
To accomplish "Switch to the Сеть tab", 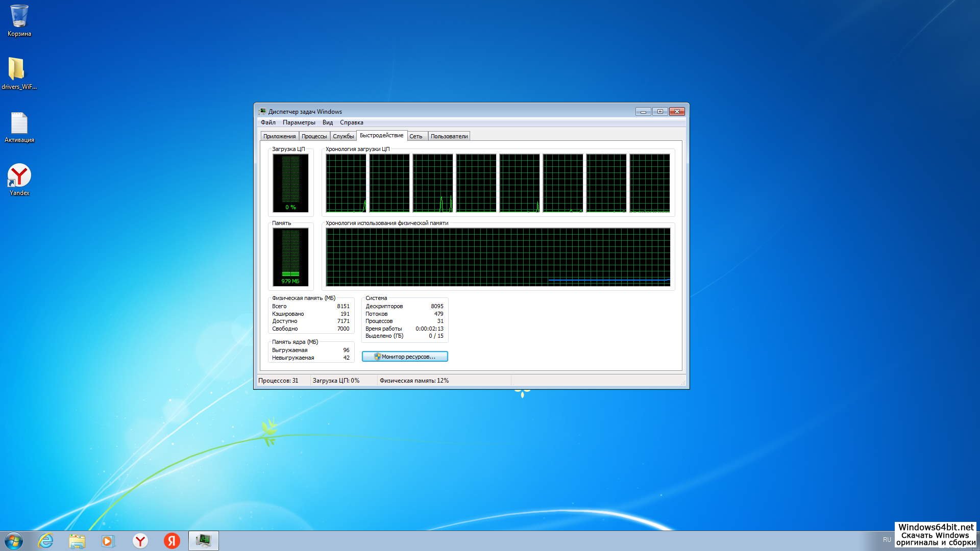I will [415, 136].
